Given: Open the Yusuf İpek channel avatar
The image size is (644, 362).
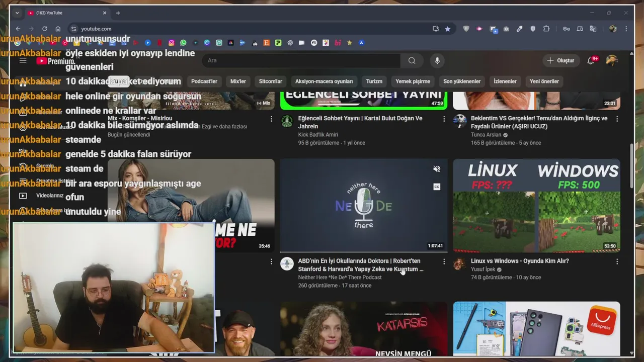Looking at the screenshot, I should click(459, 264).
